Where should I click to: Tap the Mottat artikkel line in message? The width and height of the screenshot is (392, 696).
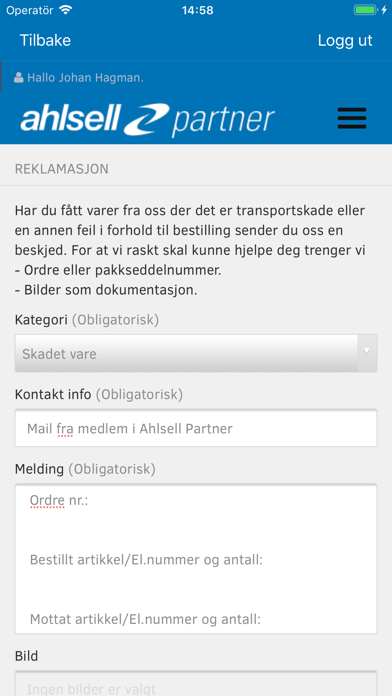[145, 619]
